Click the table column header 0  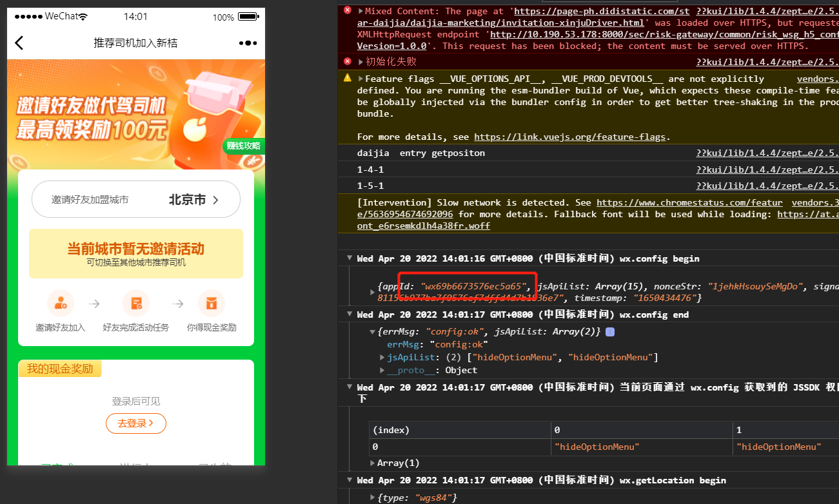coord(642,431)
